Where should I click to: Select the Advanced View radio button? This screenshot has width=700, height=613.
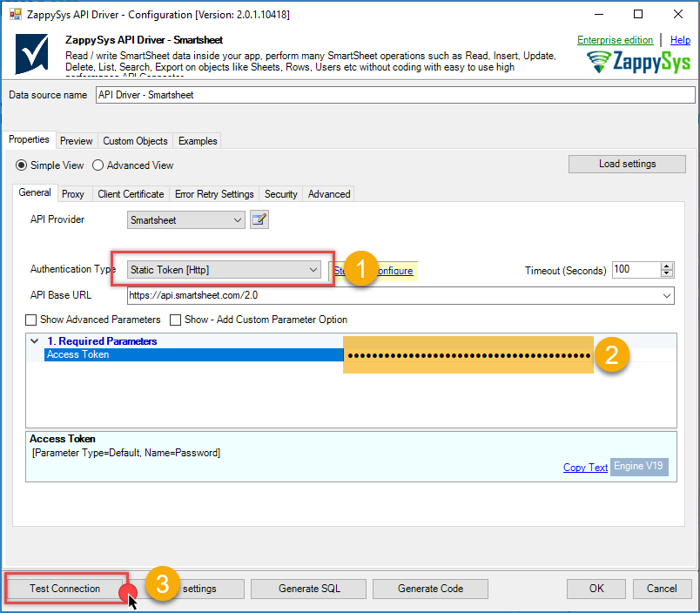(x=98, y=165)
